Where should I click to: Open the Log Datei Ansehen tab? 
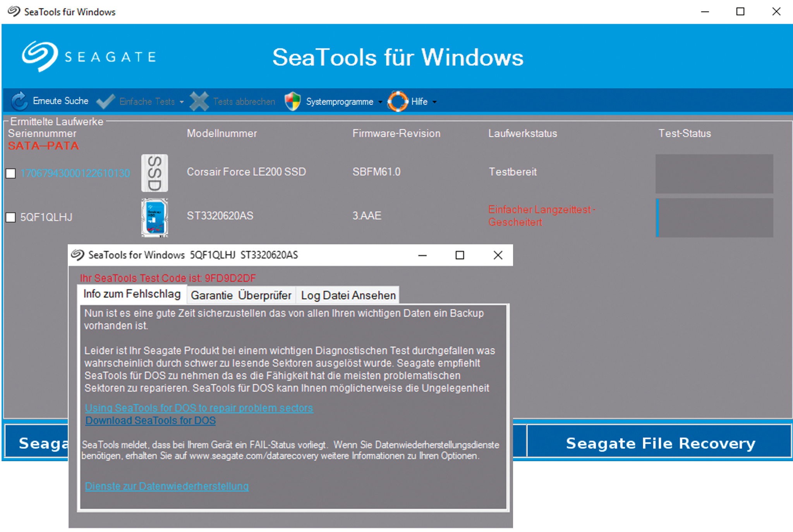coord(348,295)
